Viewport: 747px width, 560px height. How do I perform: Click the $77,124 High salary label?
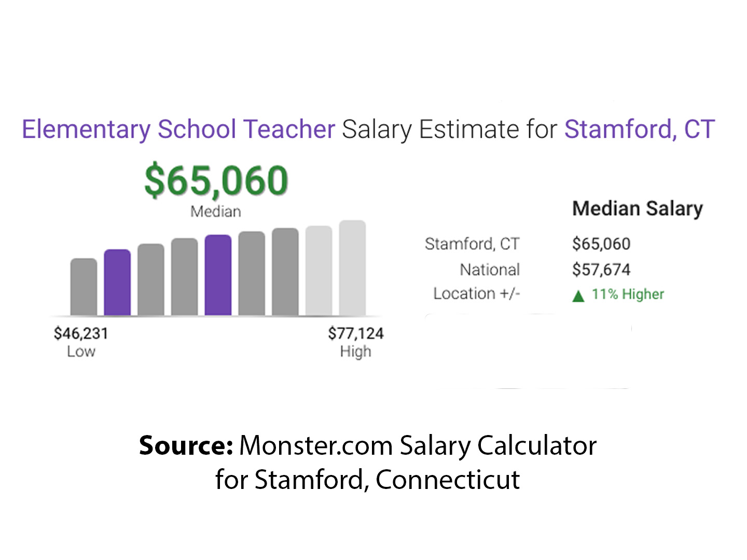coord(356,333)
